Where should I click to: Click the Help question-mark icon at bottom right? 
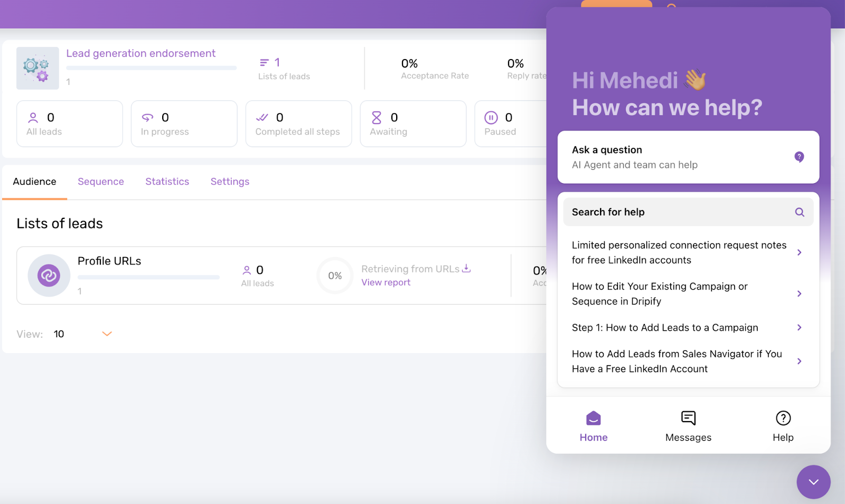click(783, 418)
